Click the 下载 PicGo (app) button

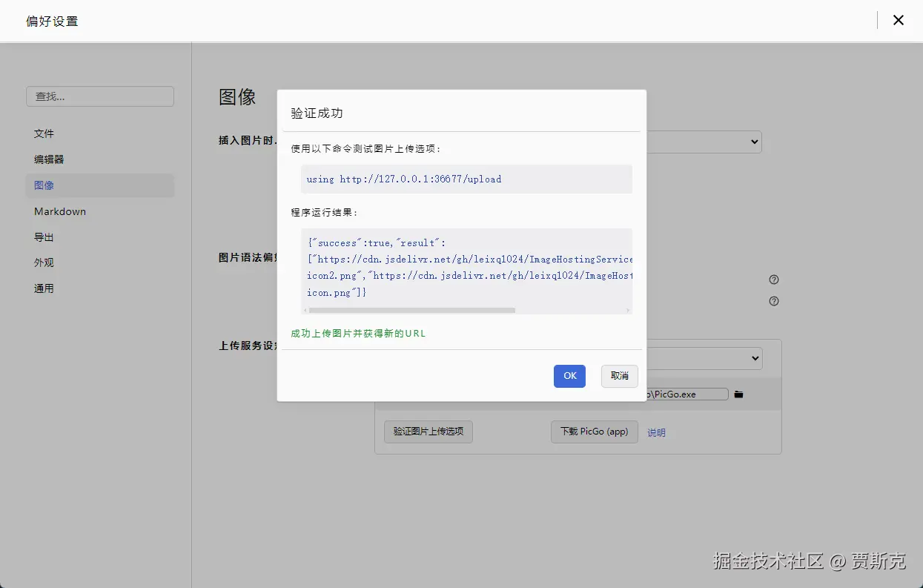tap(595, 432)
